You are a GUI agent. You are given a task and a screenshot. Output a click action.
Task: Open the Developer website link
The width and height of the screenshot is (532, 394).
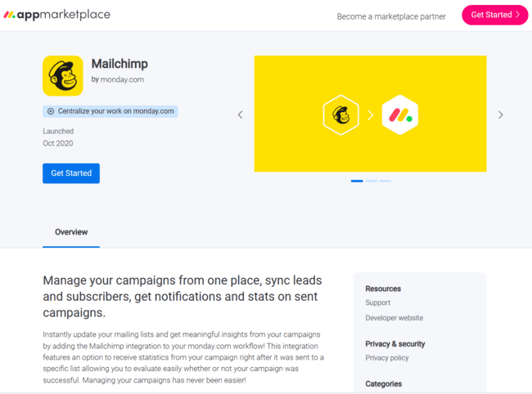click(x=394, y=318)
